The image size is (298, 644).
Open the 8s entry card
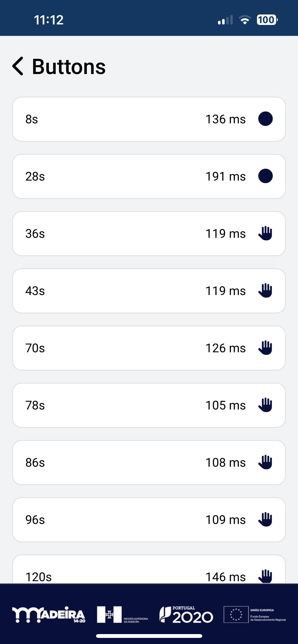point(149,119)
